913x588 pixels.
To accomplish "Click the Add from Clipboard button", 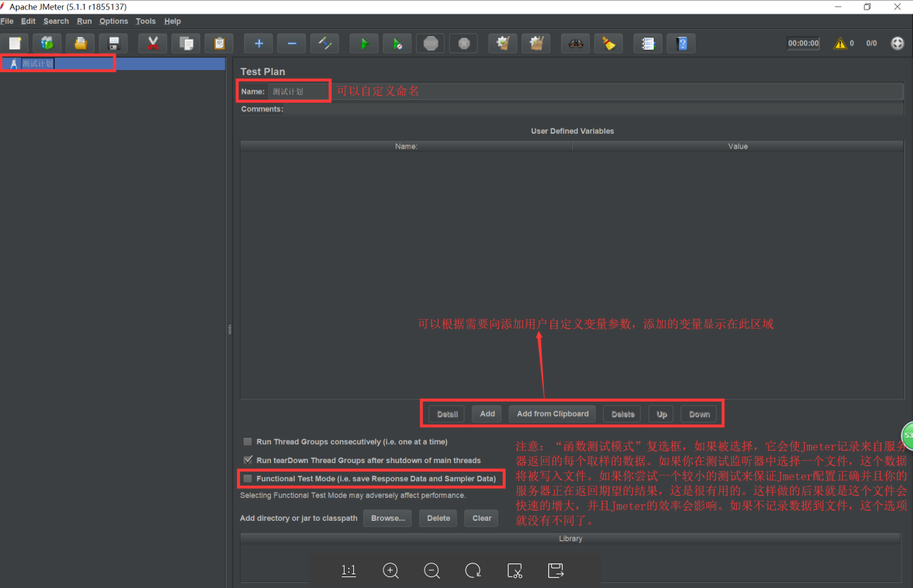I will click(x=552, y=414).
